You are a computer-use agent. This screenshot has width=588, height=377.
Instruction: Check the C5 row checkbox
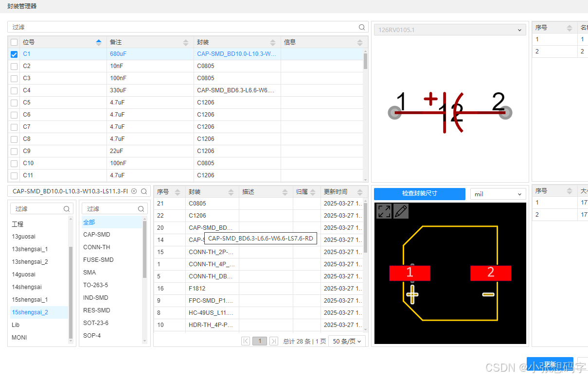tap(14, 103)
